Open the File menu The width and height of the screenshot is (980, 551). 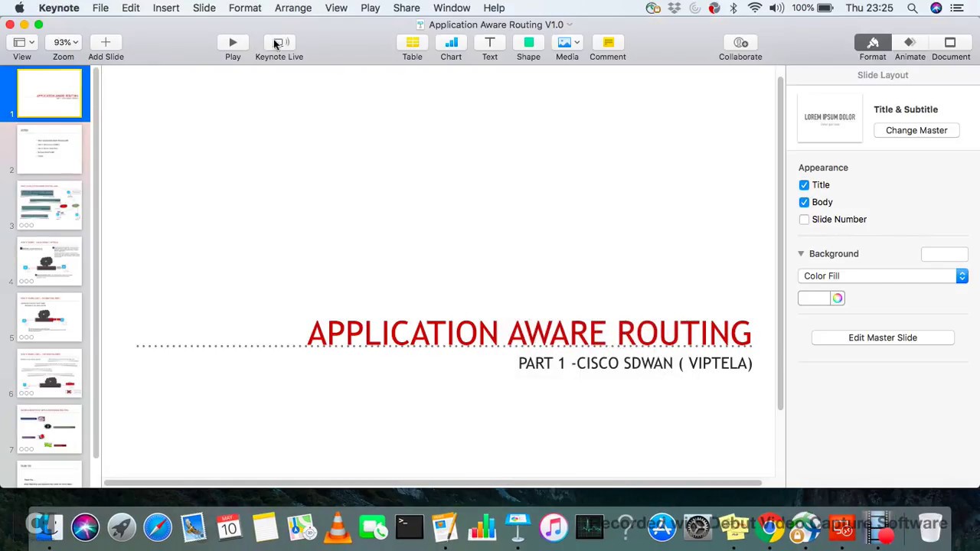(x=100, y=8)
